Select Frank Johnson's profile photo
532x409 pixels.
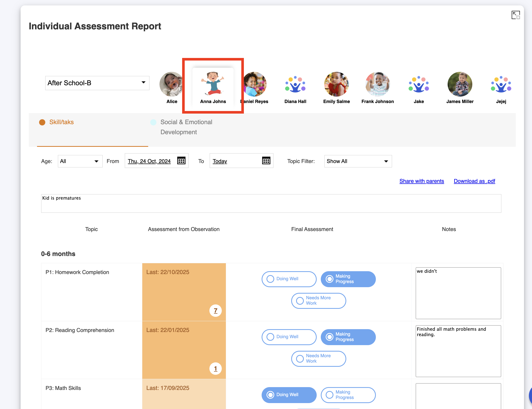377,84
